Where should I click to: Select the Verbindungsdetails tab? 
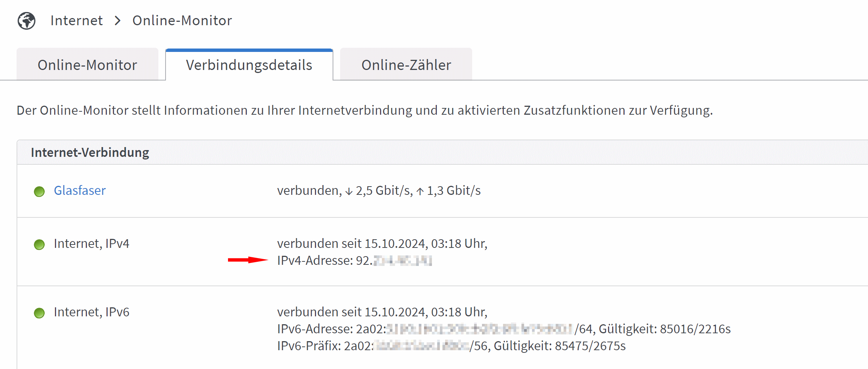[249, 65]
